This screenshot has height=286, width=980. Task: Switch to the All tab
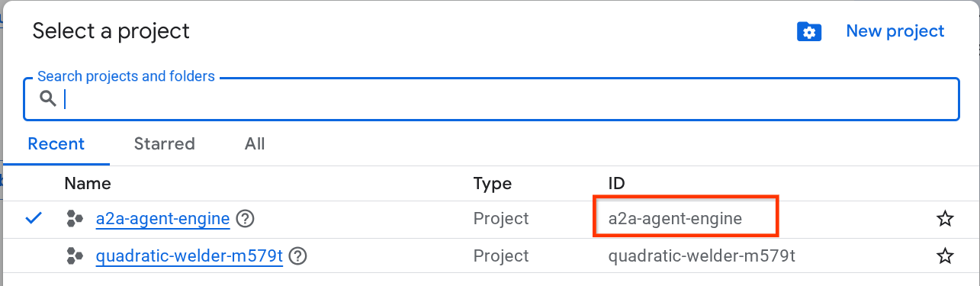tap(255, 144)
